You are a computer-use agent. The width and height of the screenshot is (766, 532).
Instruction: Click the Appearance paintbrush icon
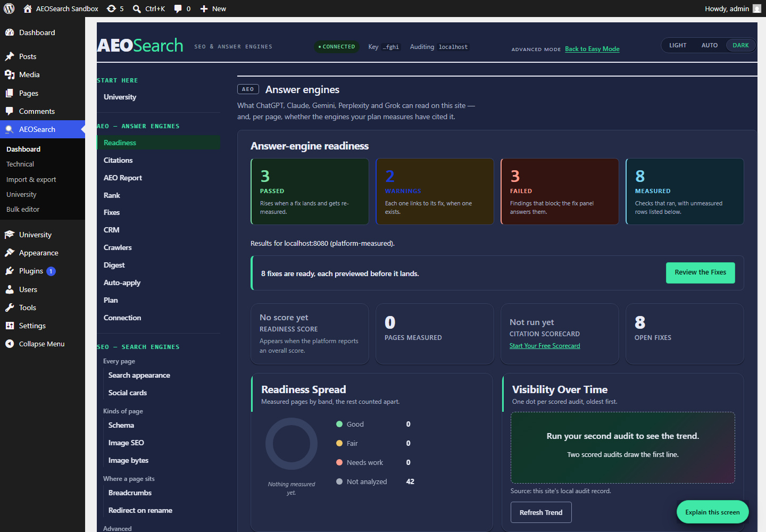[x=10, y=253]
